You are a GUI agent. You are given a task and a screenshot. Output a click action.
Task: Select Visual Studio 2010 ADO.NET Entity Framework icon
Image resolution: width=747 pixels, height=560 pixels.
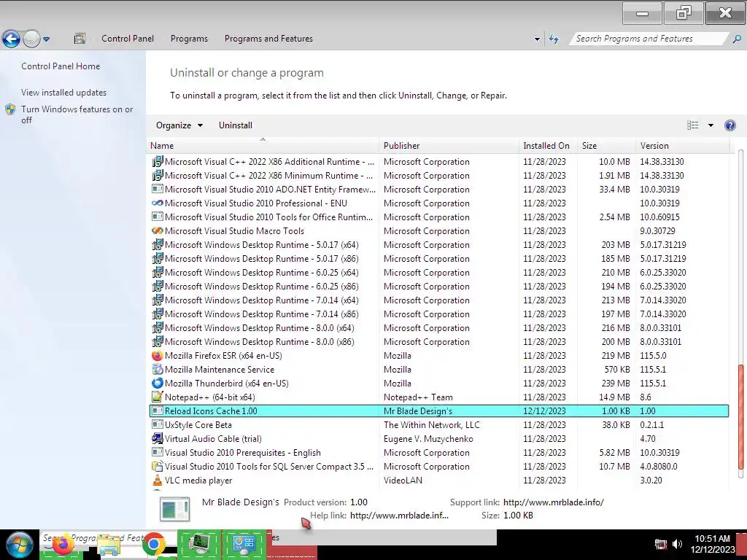click(158, 190)
